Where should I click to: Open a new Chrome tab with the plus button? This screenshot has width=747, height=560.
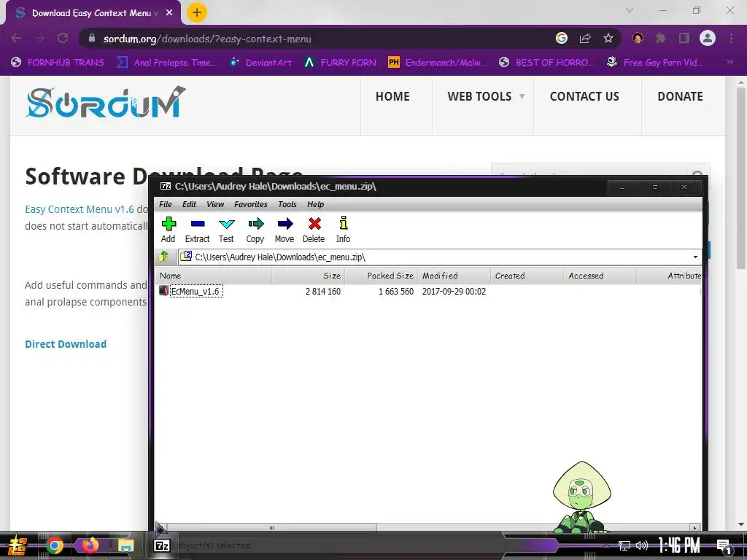tap(197, 12)
